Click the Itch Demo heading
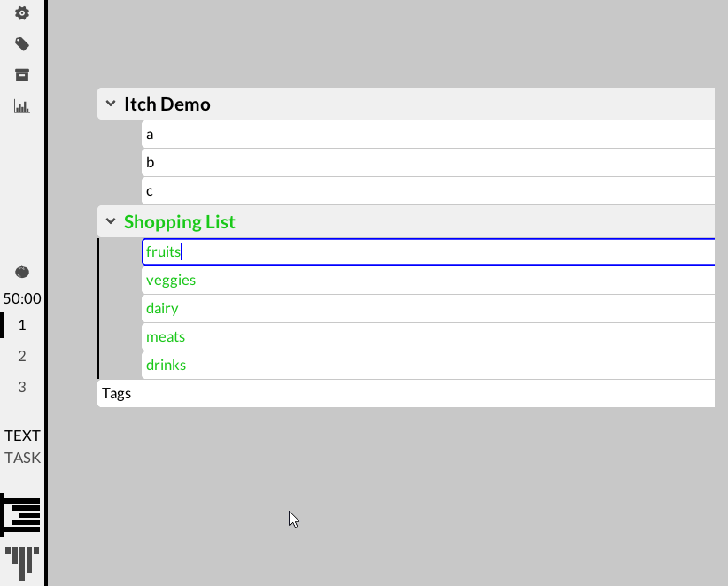 point(167,104)
